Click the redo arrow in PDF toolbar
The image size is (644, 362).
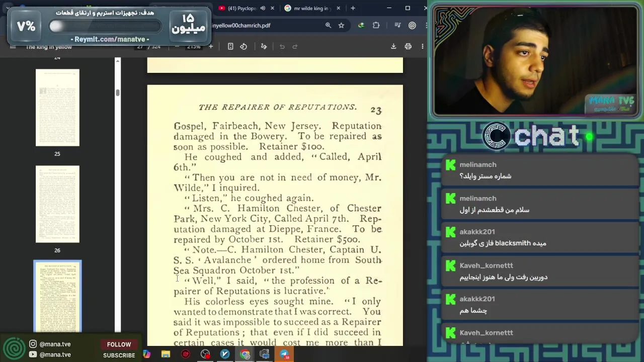coord(295,46)
